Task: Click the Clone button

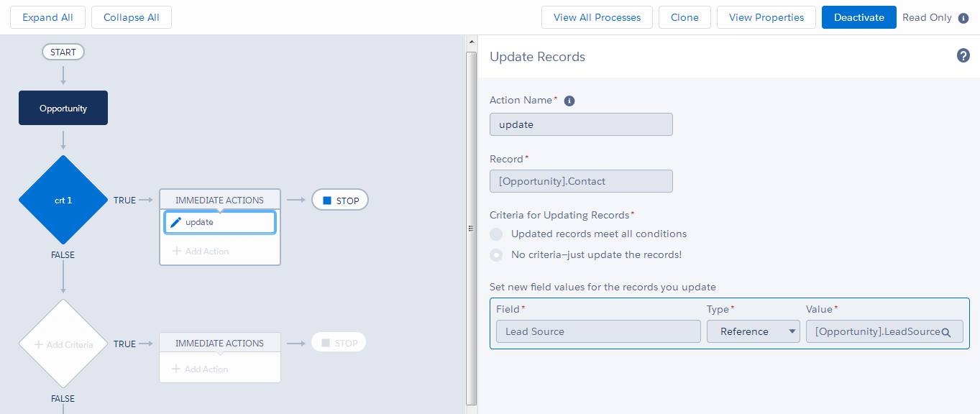Action: click(x=684, y=17)
